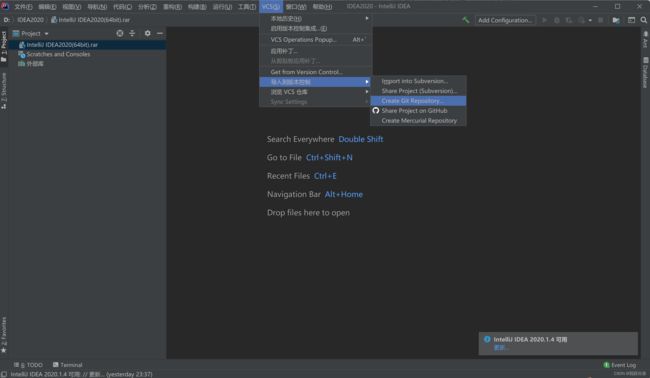Expand 浏览 VCS 仓库 submenu

(315, 92)
